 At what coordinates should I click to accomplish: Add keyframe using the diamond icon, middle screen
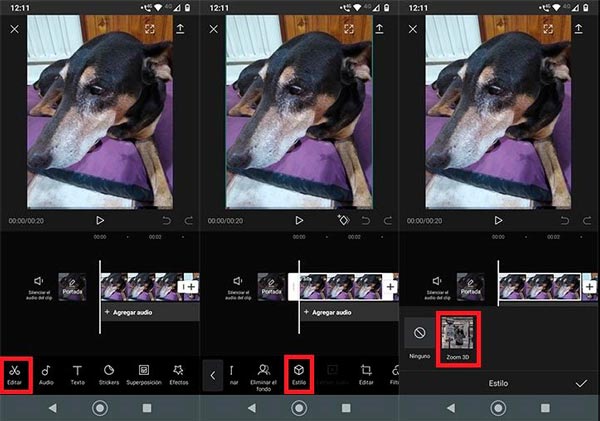coord(343,220)
